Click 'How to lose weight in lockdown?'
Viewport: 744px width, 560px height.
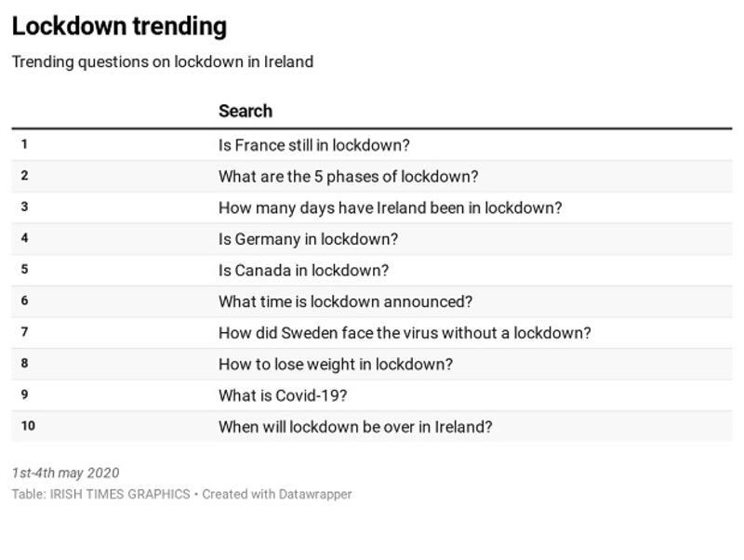[x=336, y=365]
